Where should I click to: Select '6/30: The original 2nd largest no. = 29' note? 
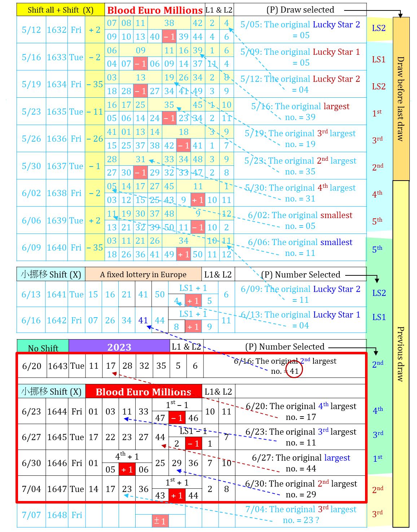click(x=301, y=489)
